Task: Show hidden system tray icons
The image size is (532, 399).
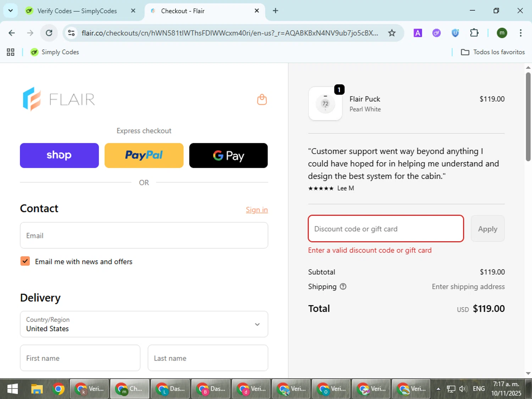Action: (x=438, y=389)
